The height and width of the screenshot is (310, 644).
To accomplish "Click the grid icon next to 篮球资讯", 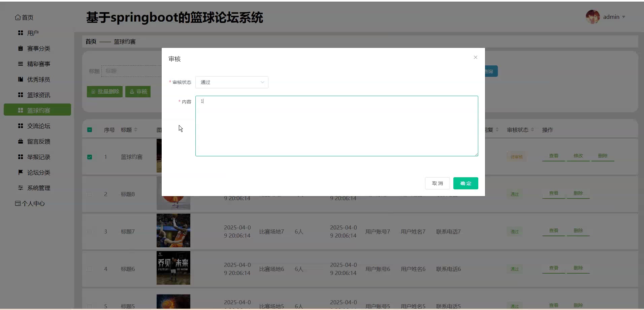I will [21, 95].
